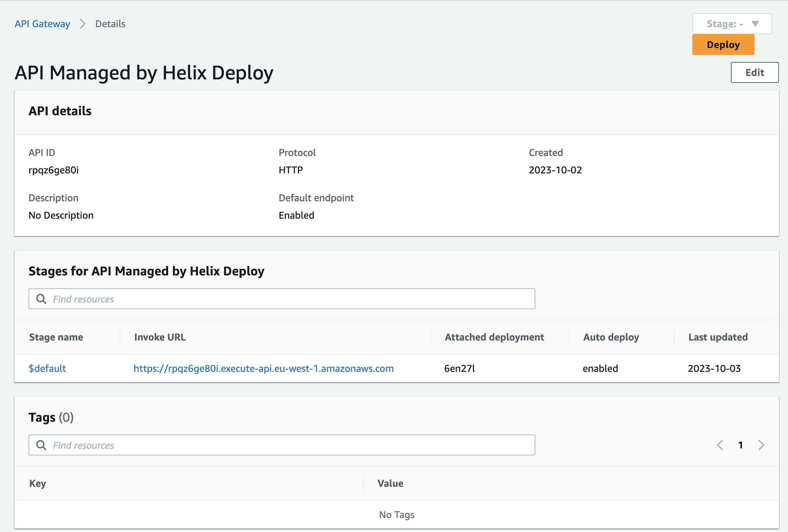Open the execute-api invoke URL link
788x532 pixels.
tap(263, 368)
